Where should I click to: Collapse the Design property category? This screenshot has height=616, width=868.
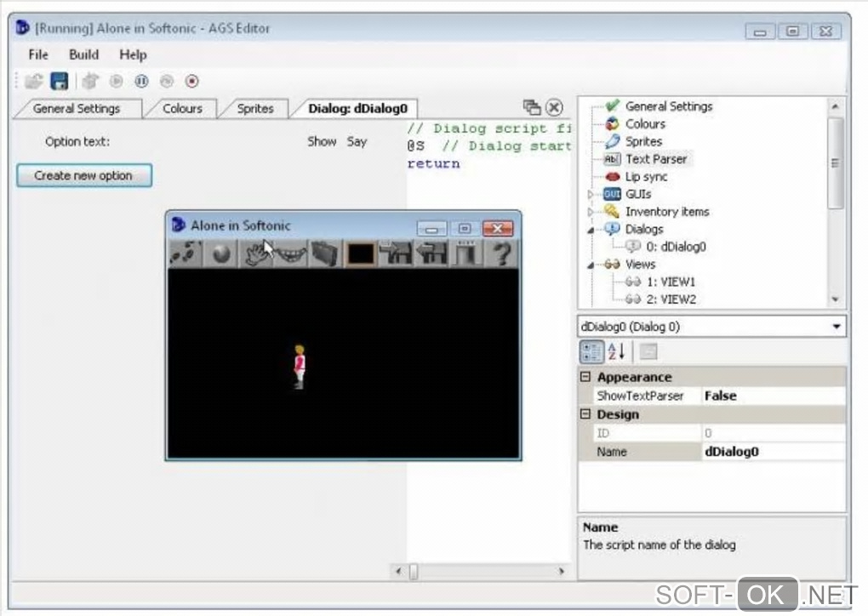585,414
